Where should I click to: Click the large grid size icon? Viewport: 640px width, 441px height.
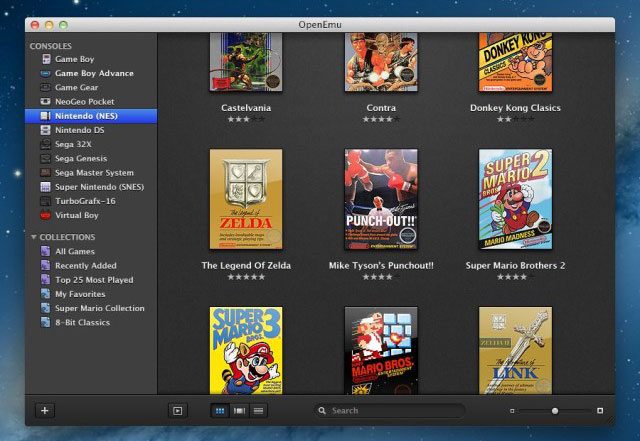pos(600,410)
